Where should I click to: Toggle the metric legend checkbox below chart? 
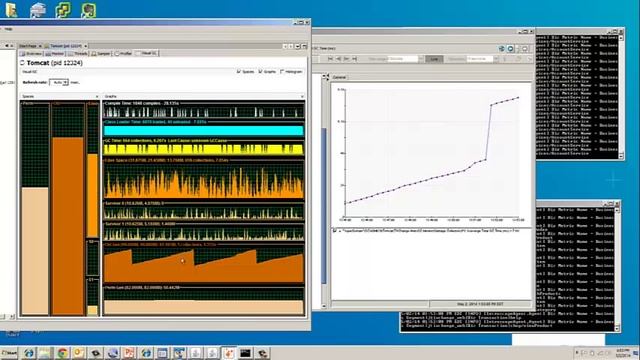335,231
